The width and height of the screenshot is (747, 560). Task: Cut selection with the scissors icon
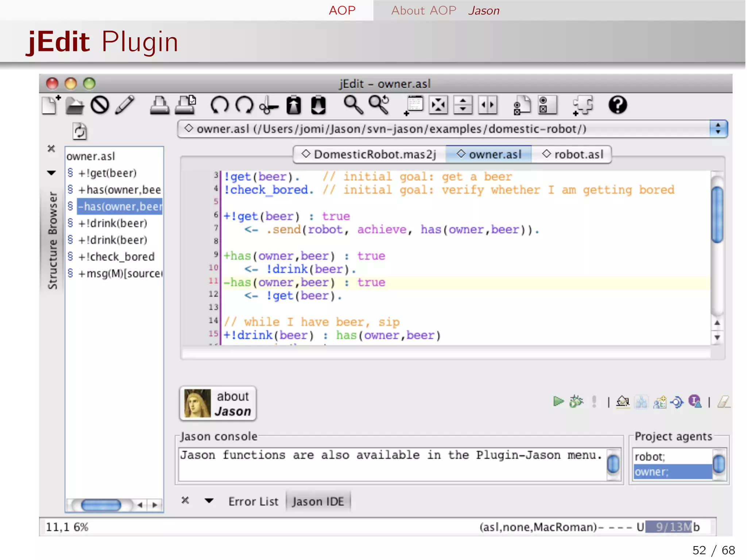coord(269,105)
